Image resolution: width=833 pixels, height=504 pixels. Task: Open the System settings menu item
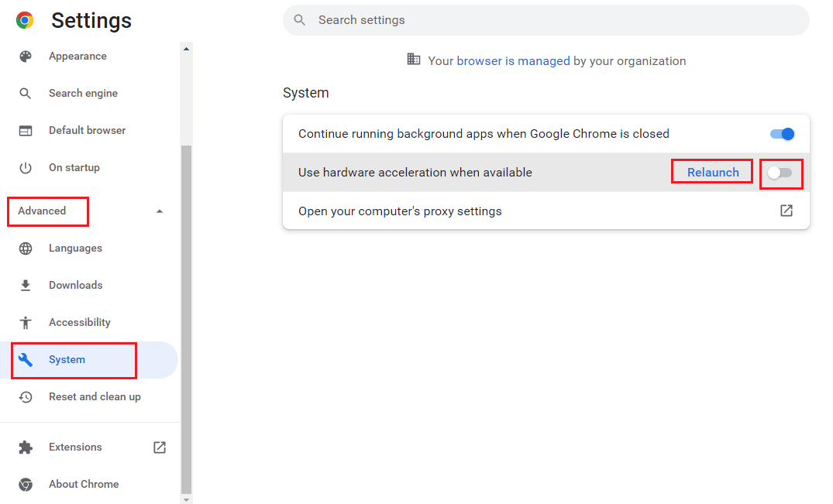(67, 360)
